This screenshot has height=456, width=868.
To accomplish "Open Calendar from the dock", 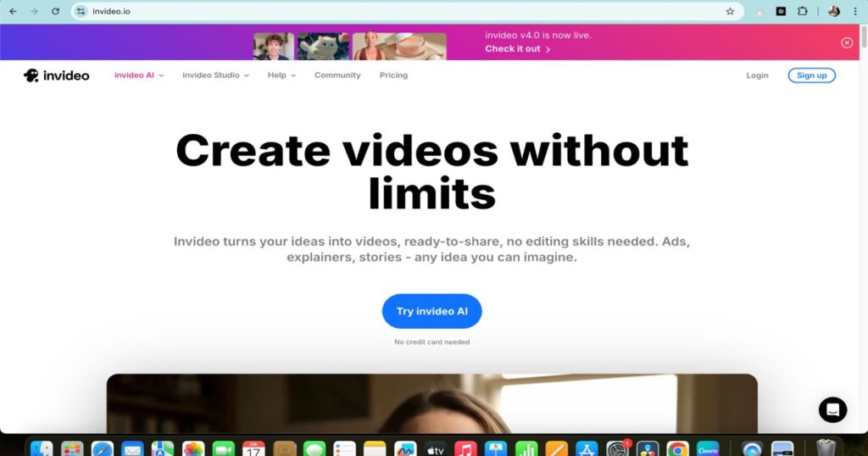I will point(253,449).
